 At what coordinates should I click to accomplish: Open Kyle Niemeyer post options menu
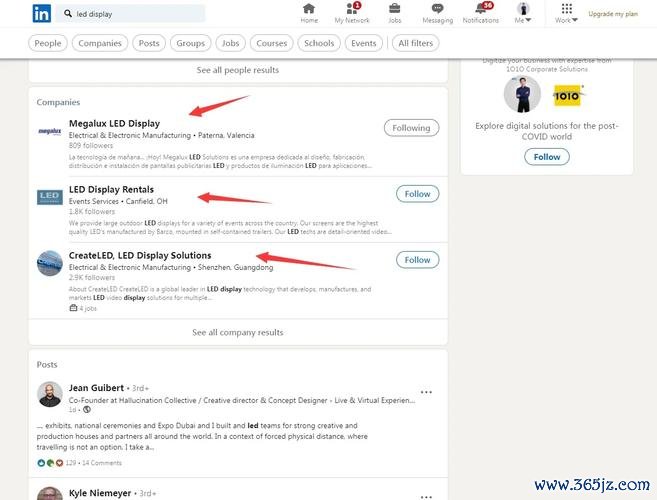tap(426, 497)
